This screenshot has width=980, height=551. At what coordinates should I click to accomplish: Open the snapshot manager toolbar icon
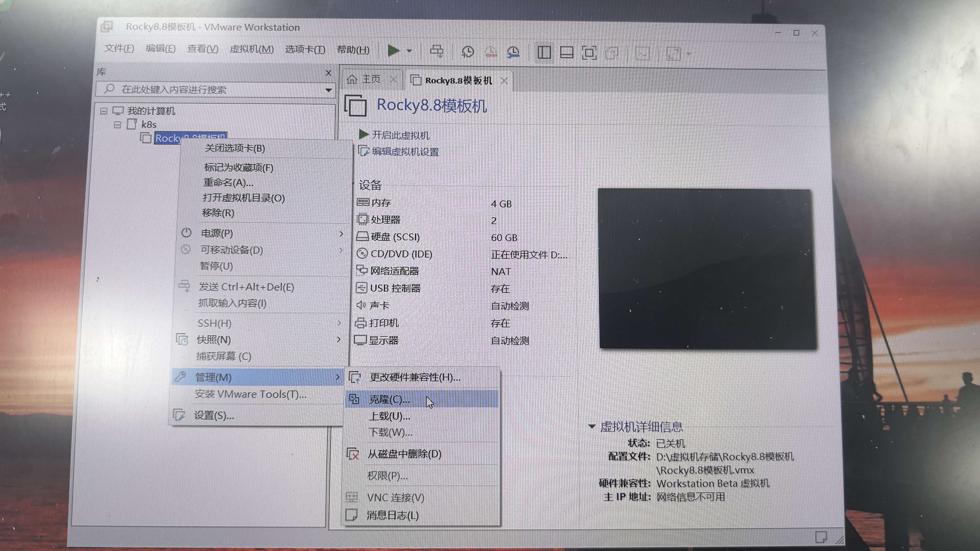(x=513, y=53)
